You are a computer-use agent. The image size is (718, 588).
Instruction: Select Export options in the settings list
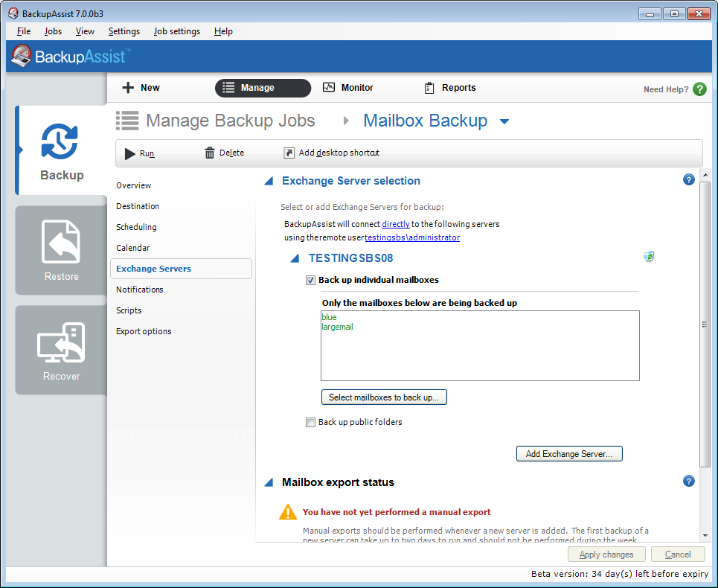pyautogui.click(x=144, y=331)
